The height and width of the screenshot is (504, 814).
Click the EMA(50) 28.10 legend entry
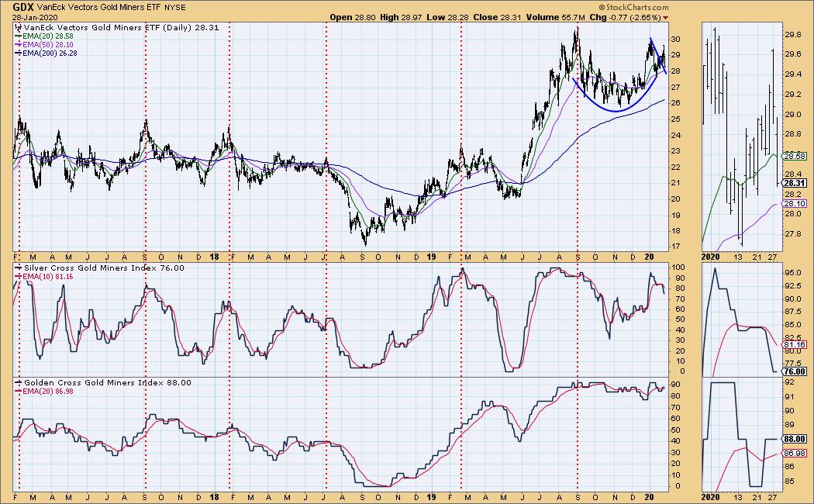click(x=45, y=45)
